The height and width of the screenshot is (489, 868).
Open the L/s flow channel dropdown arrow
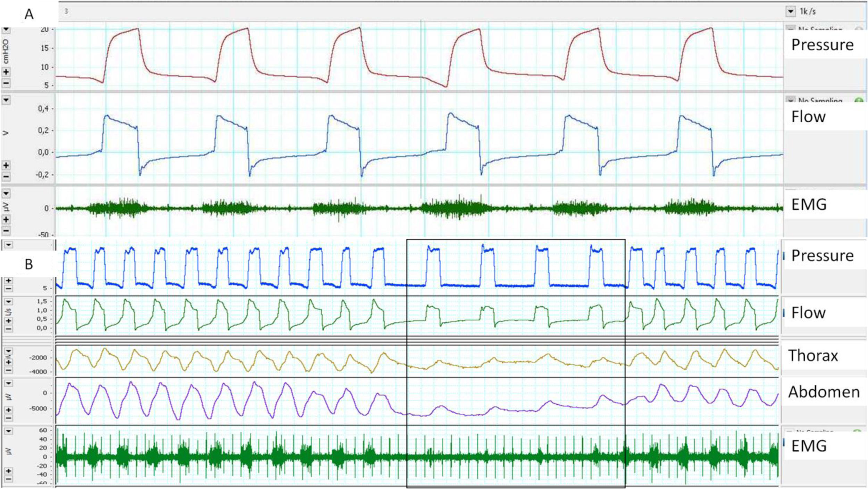click(x=9, y=302)
